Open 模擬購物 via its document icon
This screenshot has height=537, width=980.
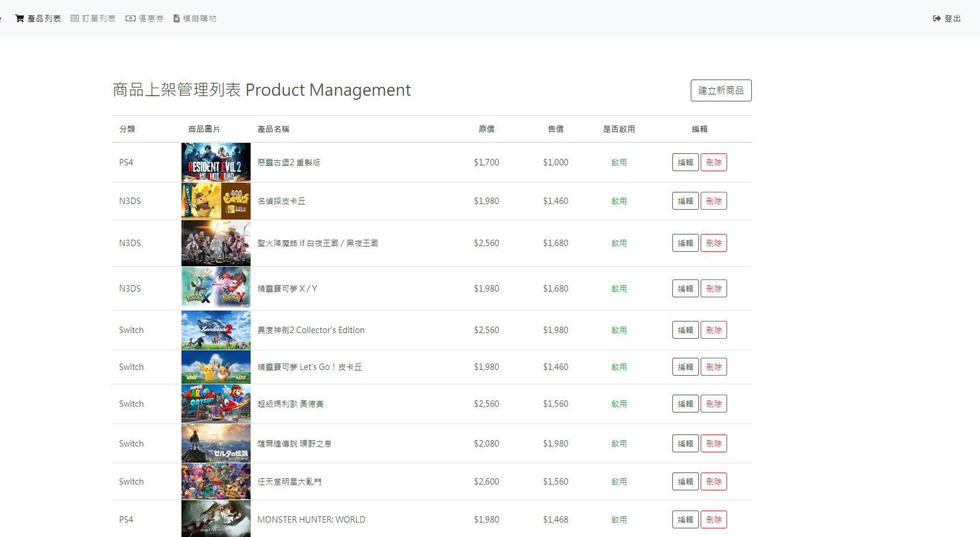tap(177, 18)
